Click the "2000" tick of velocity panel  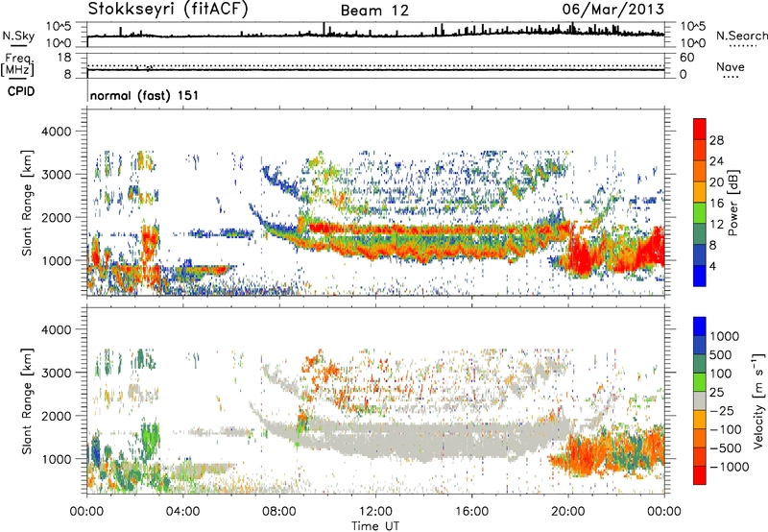pyautogui.click(x=57, y=416)
